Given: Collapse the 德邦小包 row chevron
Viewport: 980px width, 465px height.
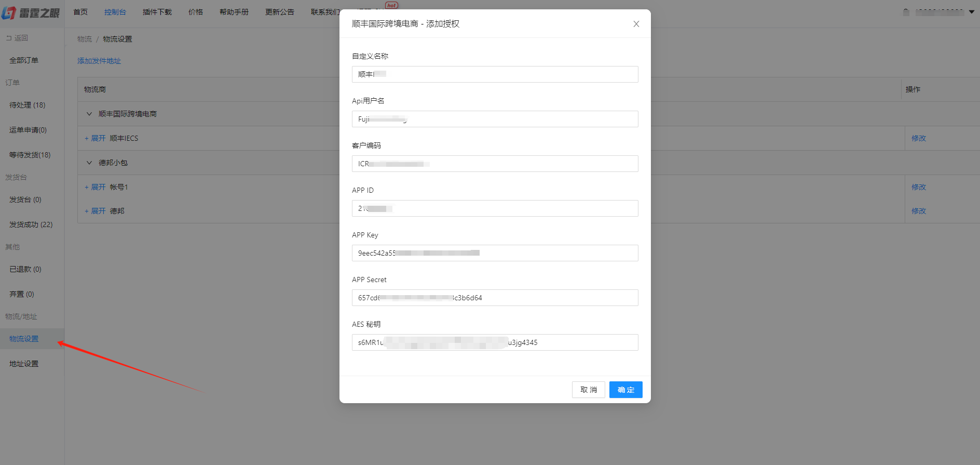Looking at the screenshot, I should point(89,163).
